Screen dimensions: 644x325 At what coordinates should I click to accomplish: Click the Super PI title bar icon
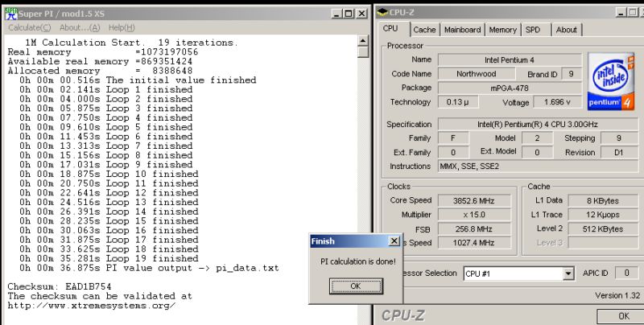(x=11, y=14)
